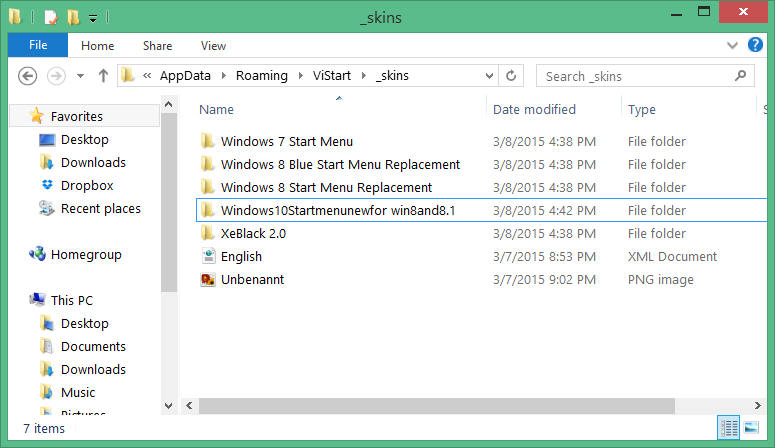Select the Unbenannt PNG image file
This screenshot has width=775, height=448.
pyautogui.click(x=252, y=280)
